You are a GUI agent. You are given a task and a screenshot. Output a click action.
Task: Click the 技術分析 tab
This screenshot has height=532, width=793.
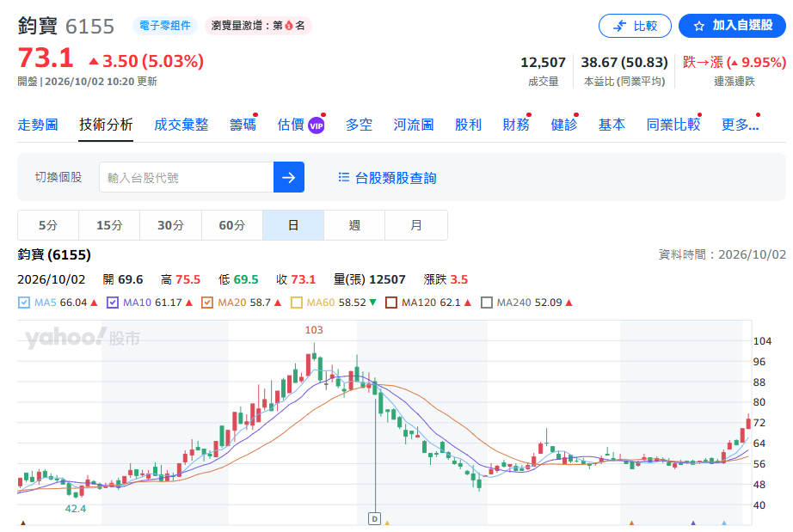[106, 125]
